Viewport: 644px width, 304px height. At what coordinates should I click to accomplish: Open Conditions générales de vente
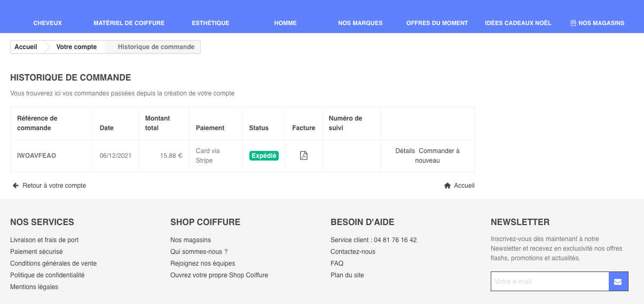[x=53, y=263]
